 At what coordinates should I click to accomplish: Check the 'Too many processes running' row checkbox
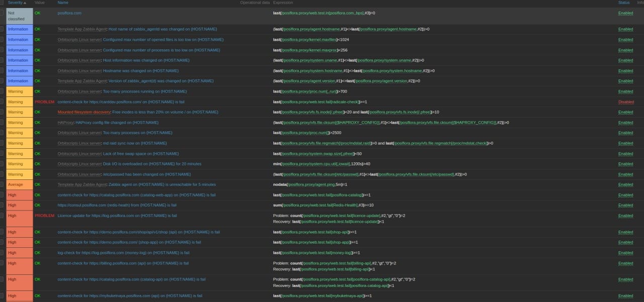[2, 91]
